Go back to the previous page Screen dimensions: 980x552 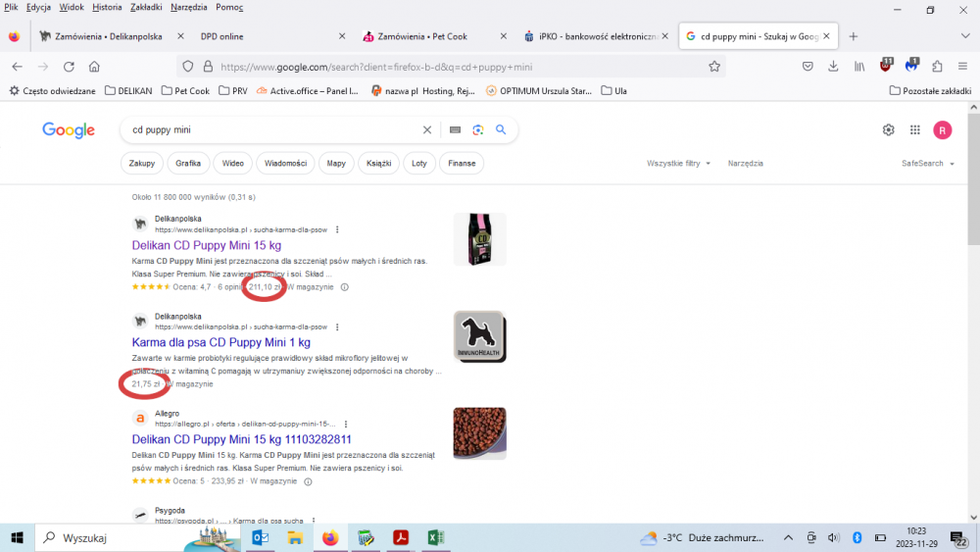click(17, 67)
